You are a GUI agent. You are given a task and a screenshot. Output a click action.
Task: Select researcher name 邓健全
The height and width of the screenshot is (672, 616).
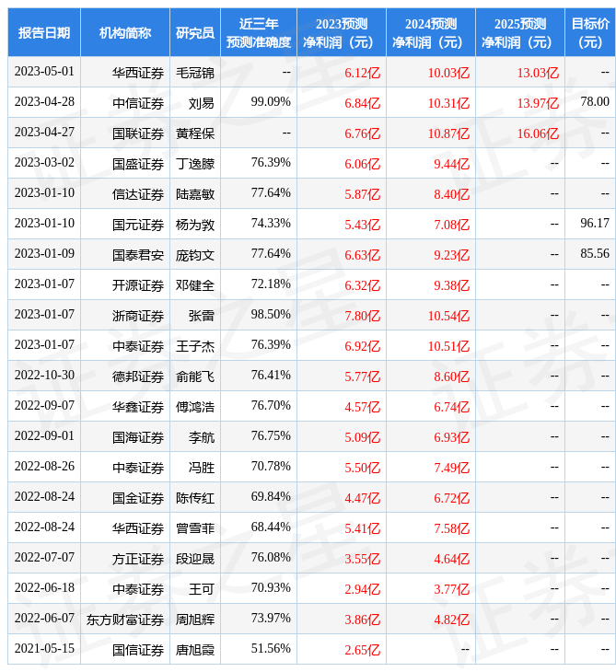coord(195,285)
